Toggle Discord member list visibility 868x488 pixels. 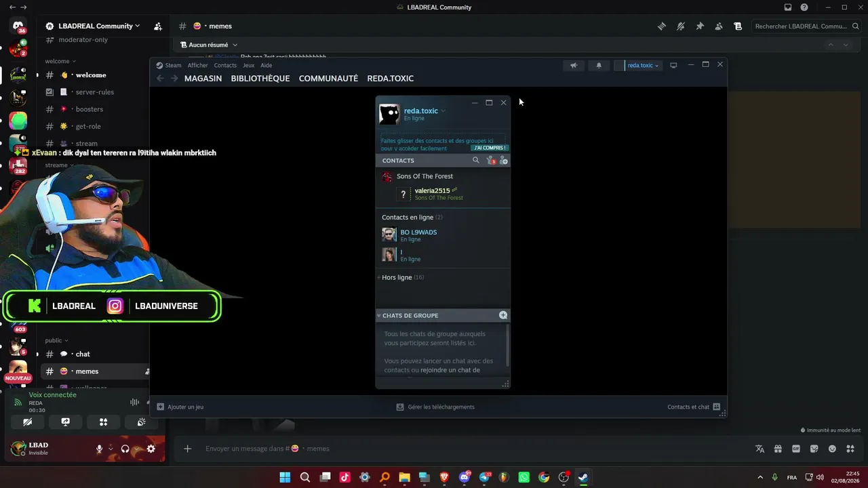[x=719, y=26]
